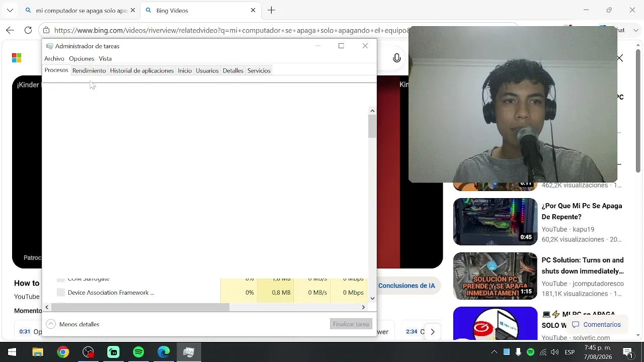Viewport: 644px width, 362px height.
Task: Open Google Chrome from the taskbar
Action: coord(63,352)
